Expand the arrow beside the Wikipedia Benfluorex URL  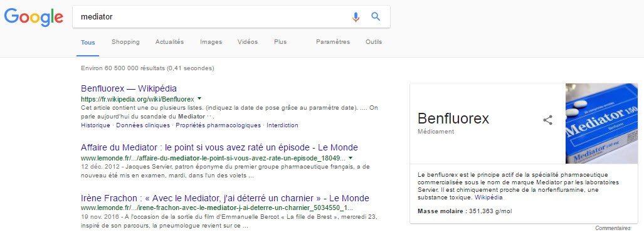[x=199, y=98]
